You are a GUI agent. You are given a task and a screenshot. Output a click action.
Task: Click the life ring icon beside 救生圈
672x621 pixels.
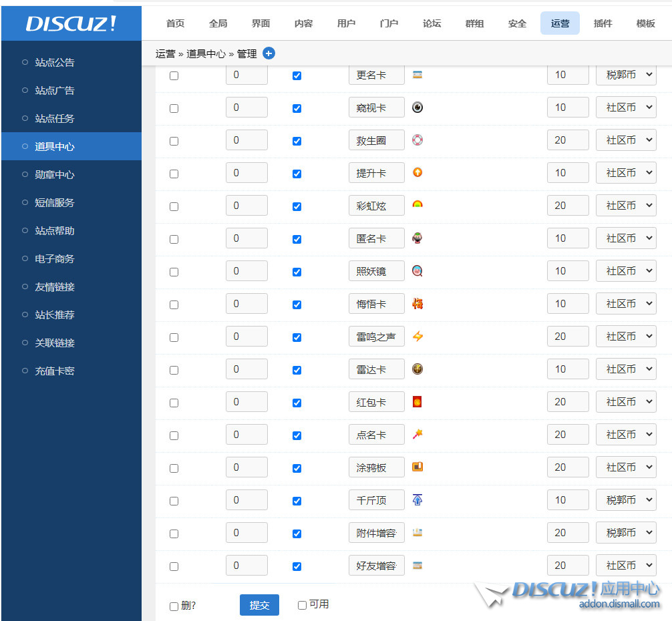pyautogui.click(x=417, y=140)
